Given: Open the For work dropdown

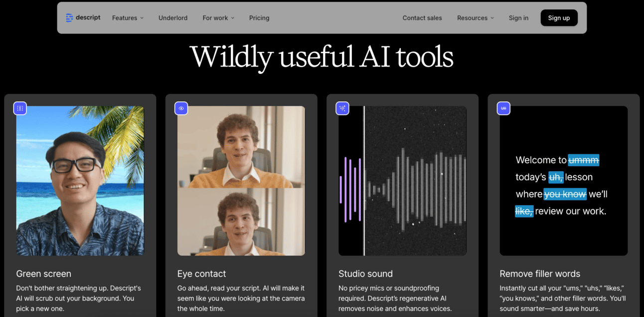Looking at the screenshot, I should (218, 18).
